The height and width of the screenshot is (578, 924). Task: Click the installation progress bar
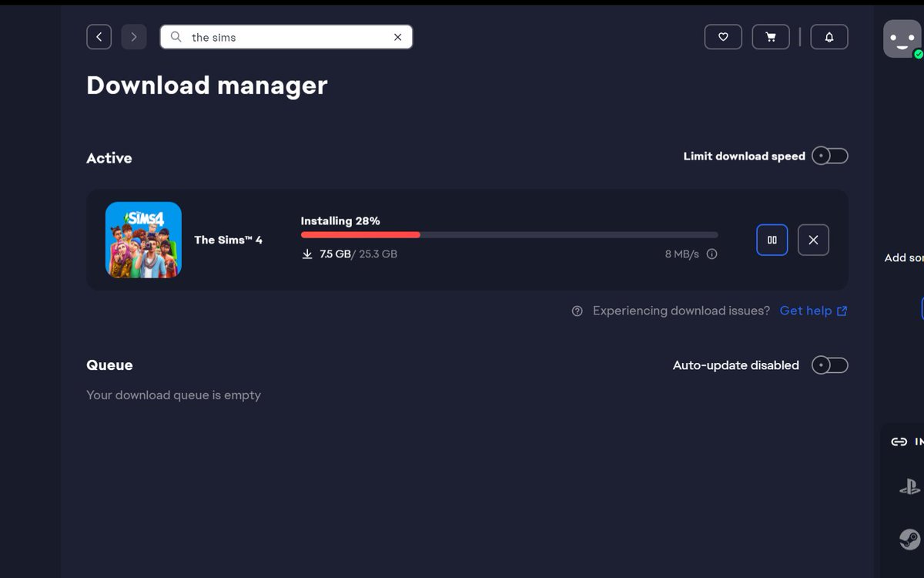click(x=509, y=234)
